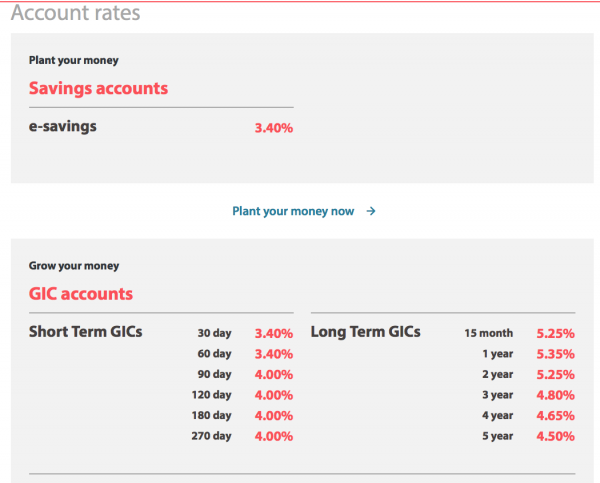
Task: Click the arrow icon after Plant your money now
Action: (371, 212)
